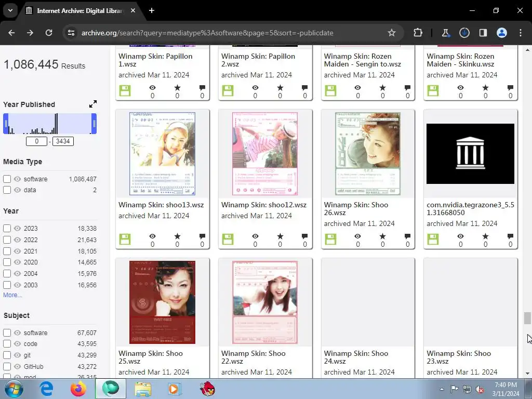Edit the start year field showing 0
The image size is (532, 399).
pos(37,141)
